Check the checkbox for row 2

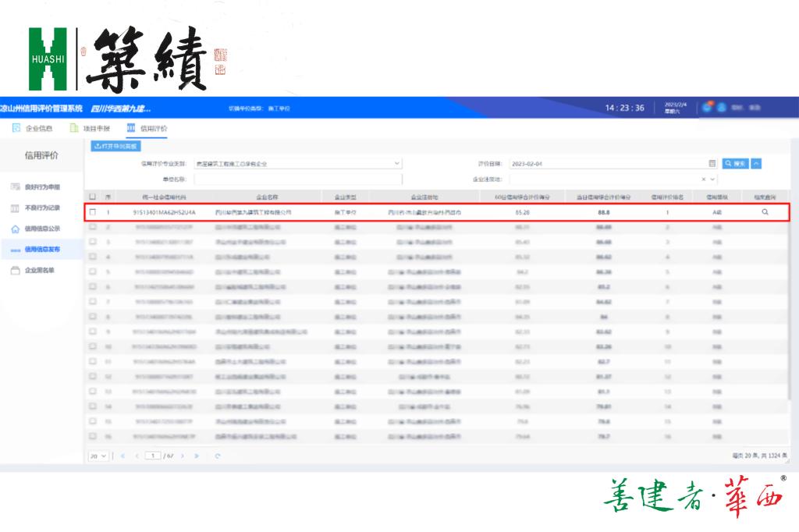click(x=93, y=227)
